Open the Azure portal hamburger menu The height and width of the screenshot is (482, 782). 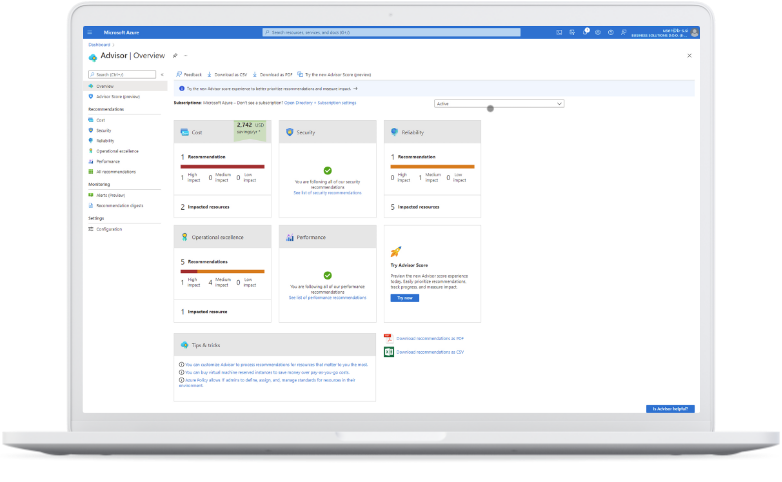click(90, 32)
